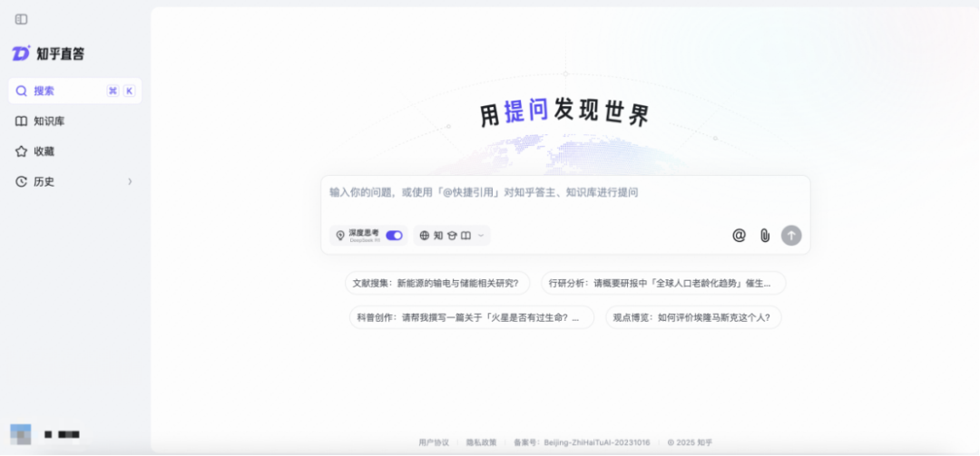
Task: Open 历史 in the sidebar
Action: tap(75, 182)
